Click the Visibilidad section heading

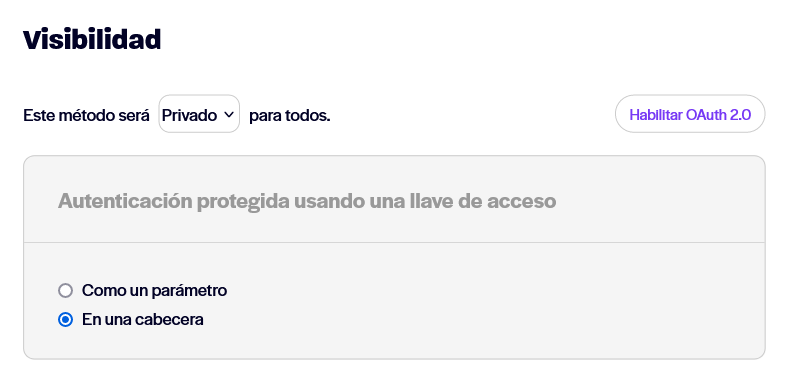point(92,39)
